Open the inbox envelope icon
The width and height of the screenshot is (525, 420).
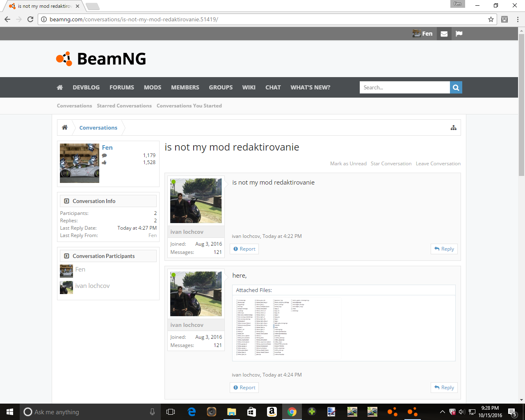pyautogui.click(x=444, y=34)
